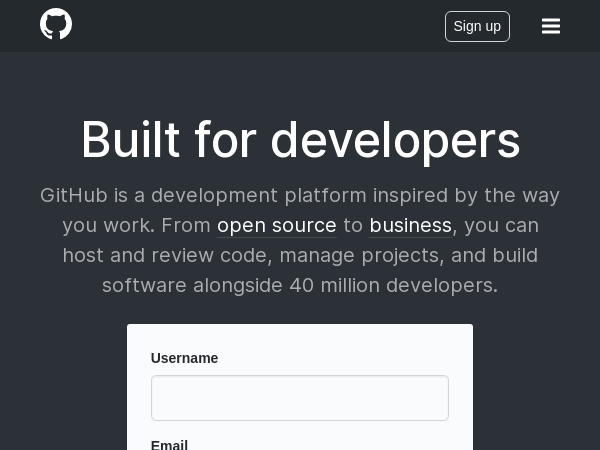Open the hamburger navigation menu
This screenshot has height=450, width=600.
click(x=551, y=26)
